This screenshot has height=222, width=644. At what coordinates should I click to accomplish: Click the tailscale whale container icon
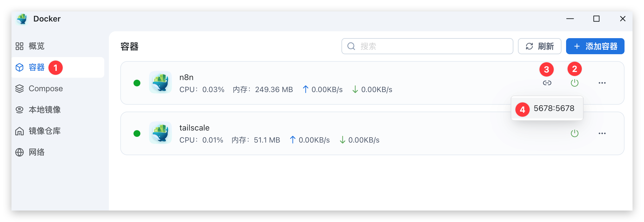(x=160, y=133)
